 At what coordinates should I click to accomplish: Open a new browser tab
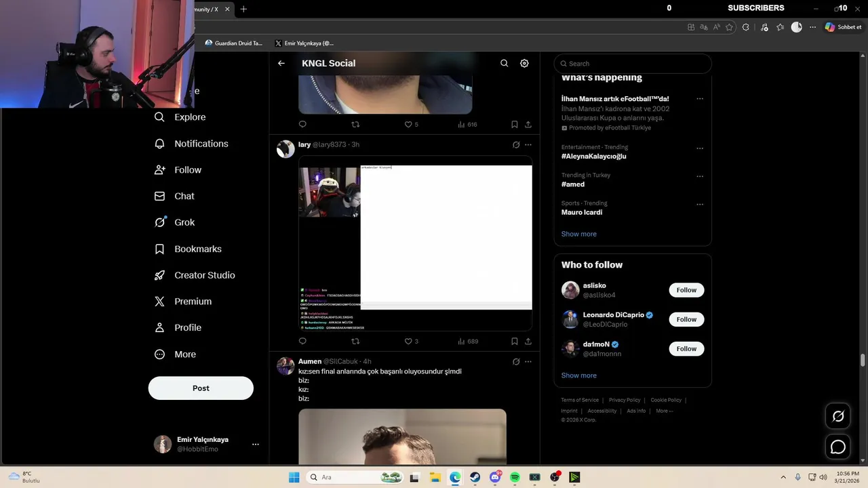(x=243, y=9)
